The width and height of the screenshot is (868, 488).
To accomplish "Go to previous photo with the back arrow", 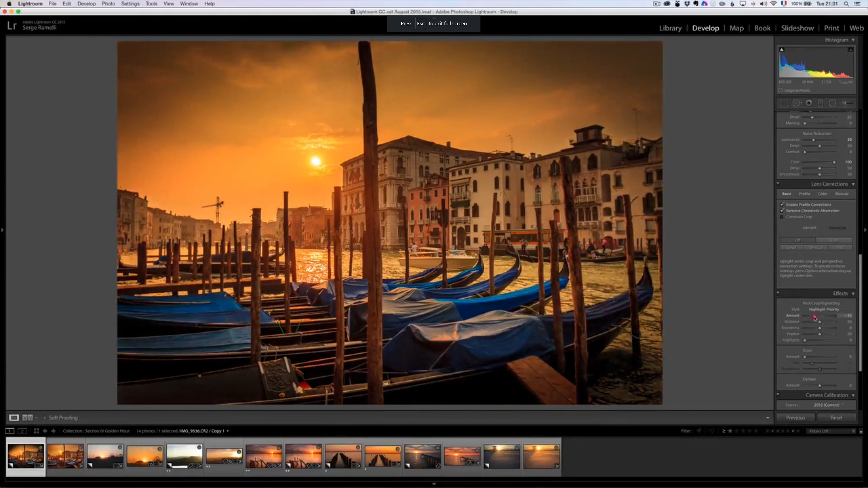I will click(x=45, y=431).
